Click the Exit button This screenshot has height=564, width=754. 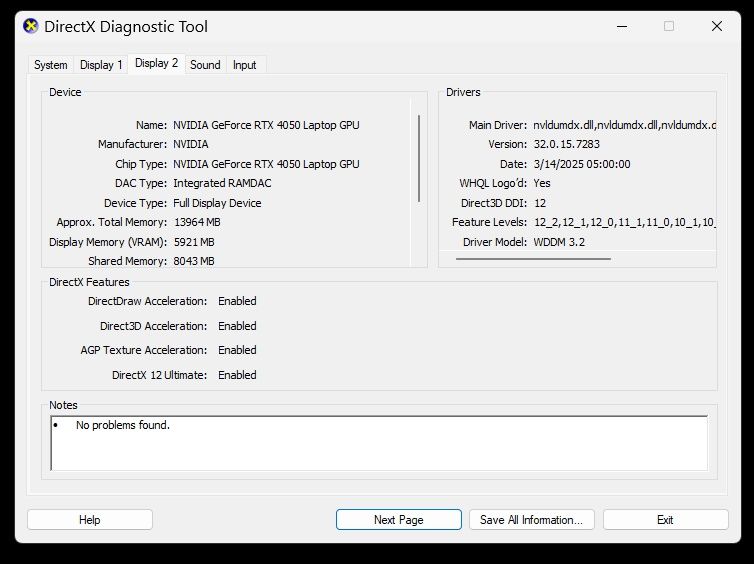click(x=666, y=520)
